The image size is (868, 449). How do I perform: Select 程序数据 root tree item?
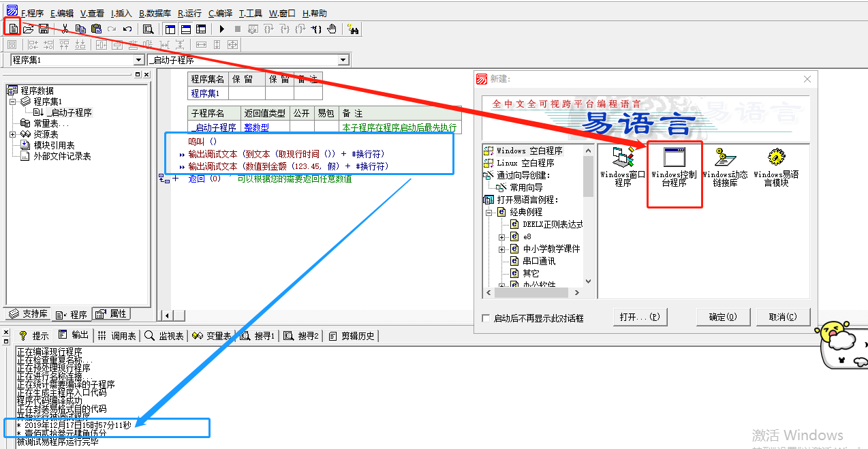[x=37, y=91]
